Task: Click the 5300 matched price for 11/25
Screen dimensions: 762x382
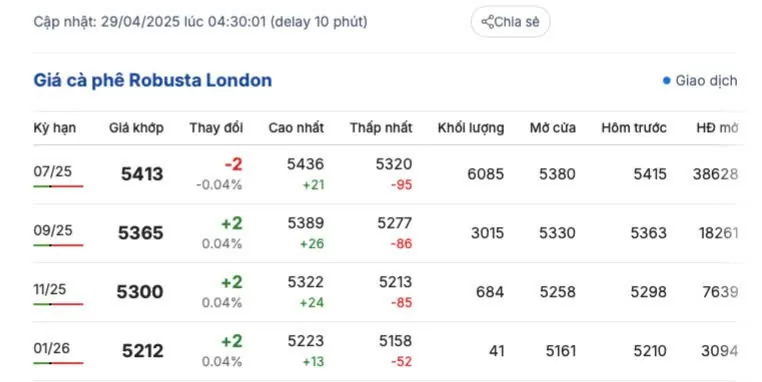Action: [x=140, y=292]
